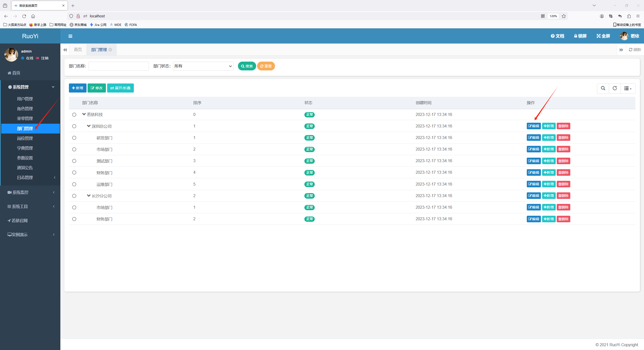Click 删除 button for 测试部门 row
Screen dimensions: 644x350
(563, 161)
